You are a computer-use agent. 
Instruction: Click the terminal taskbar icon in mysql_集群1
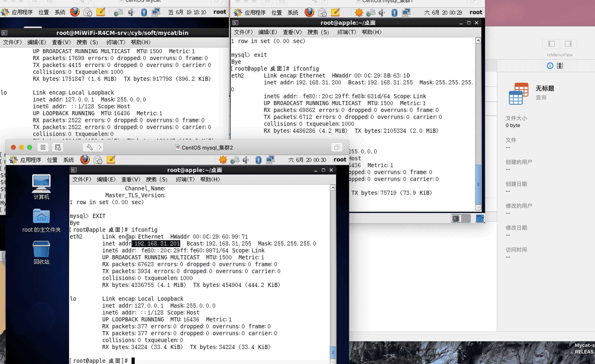tap(456, 219)
